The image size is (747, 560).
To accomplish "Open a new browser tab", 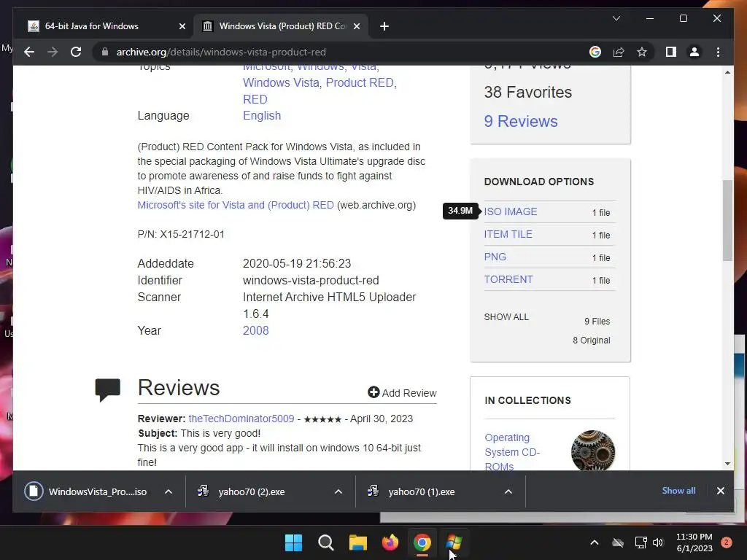I will pyautogui.click(x=384, y=26).
